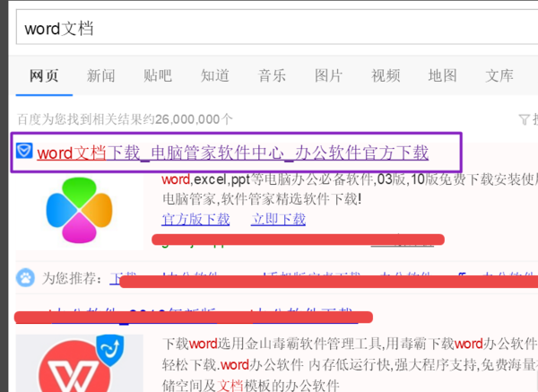Viewport: 538px width, 392px height.
Task: Go to the 知道 tab
Action: (x=215, y=75)
